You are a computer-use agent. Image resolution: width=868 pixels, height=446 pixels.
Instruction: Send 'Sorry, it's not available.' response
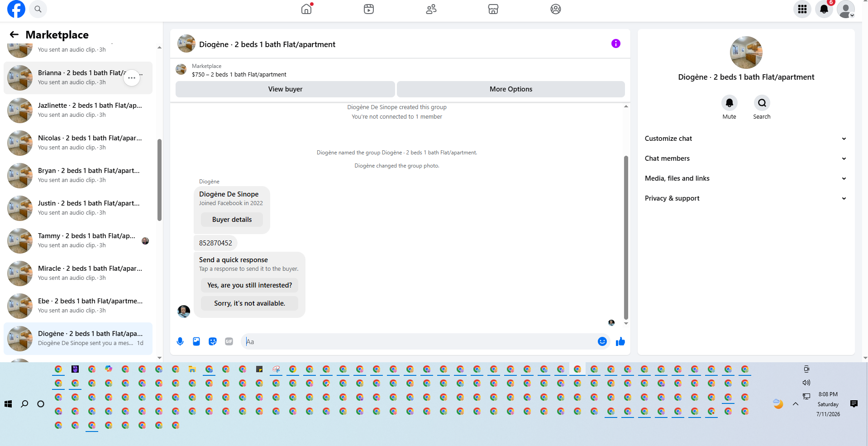[250, 303]
